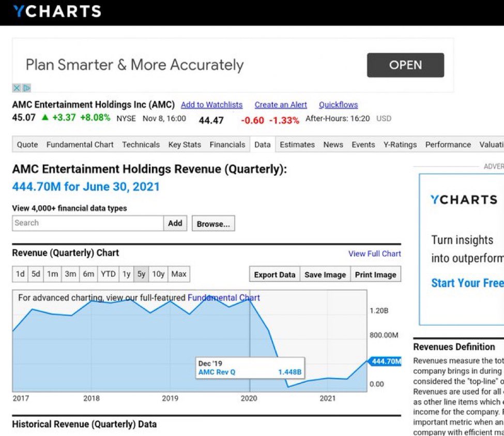Switch to the Key Stats tab
504x436 pixels.
[185, 145]
